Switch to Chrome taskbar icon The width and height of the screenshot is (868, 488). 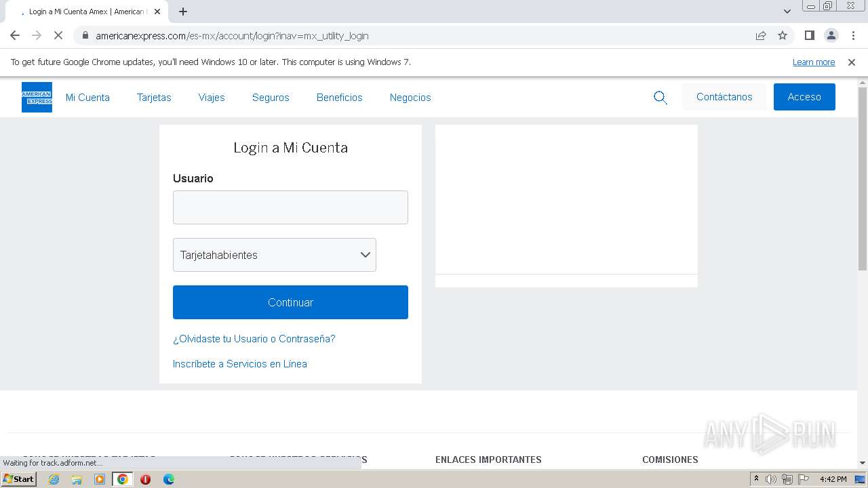coord(123,479)
